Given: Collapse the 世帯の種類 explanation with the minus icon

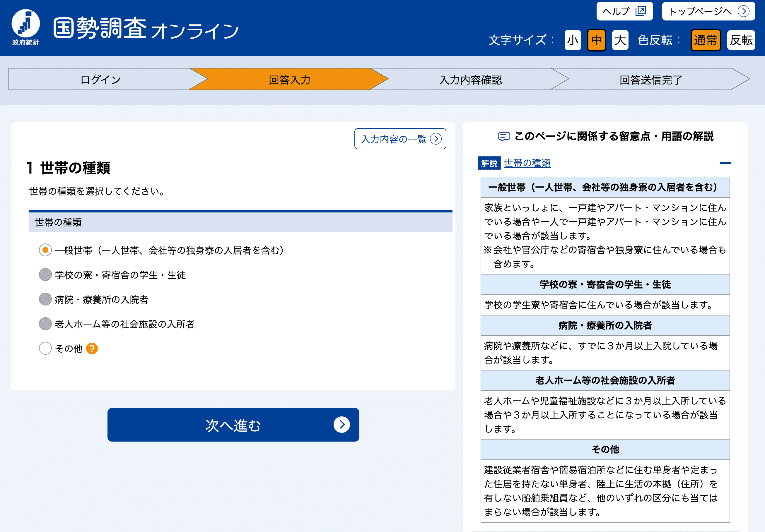Looking at the screenshot, I should click(x=725, y=162).
